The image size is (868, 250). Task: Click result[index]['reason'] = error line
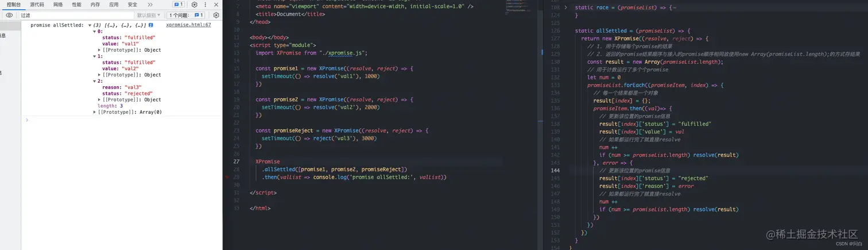[646, 186]
